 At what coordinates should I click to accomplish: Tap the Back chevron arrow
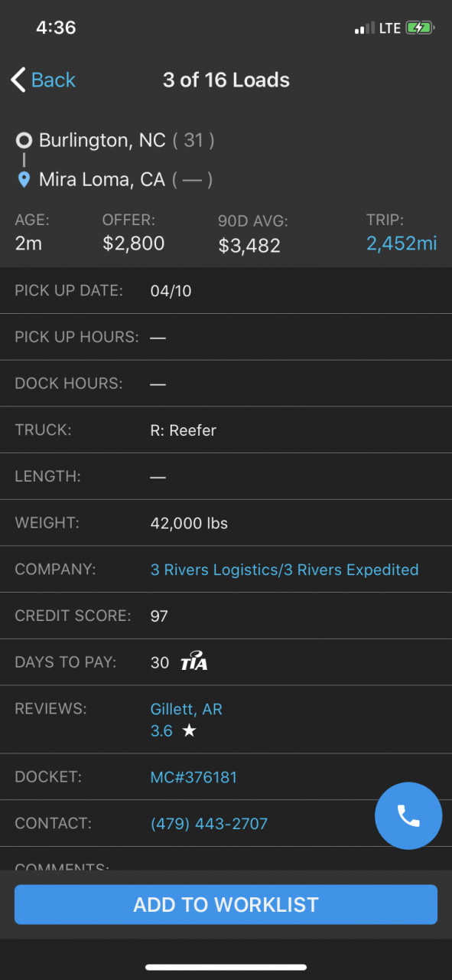[18, 80]
